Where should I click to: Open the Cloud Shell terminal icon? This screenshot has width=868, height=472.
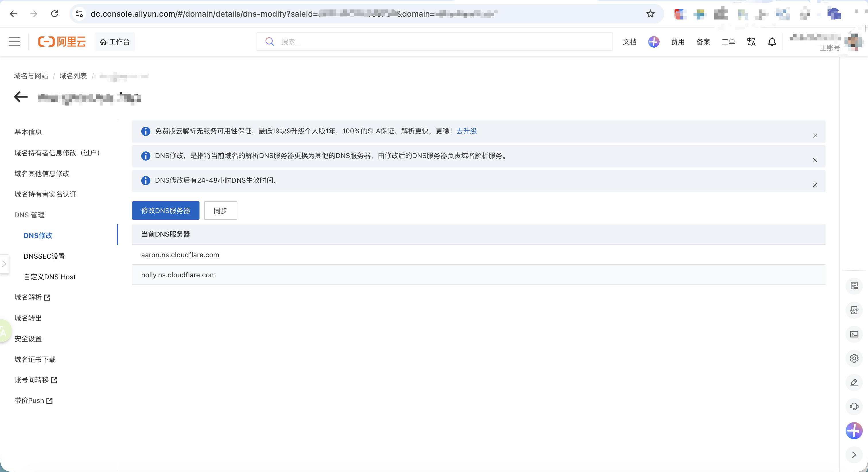[x=854, y=334]
